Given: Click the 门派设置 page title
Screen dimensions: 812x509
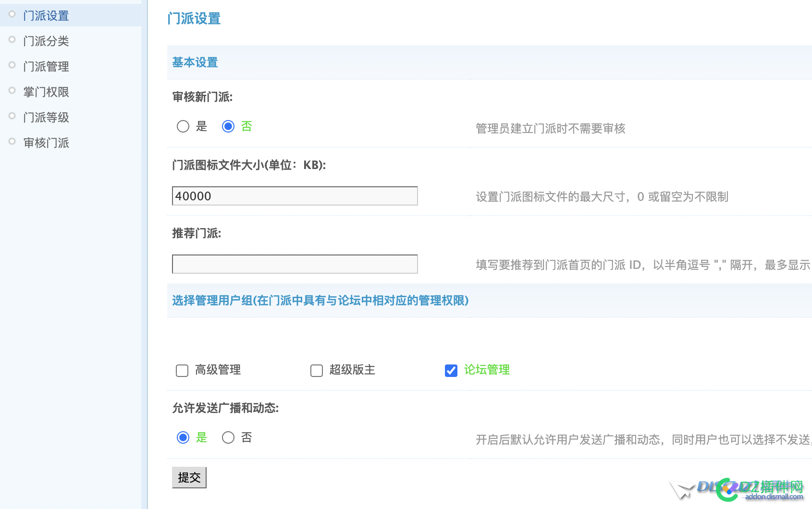Looking at the screenshot, I should [x=194, y=19].
